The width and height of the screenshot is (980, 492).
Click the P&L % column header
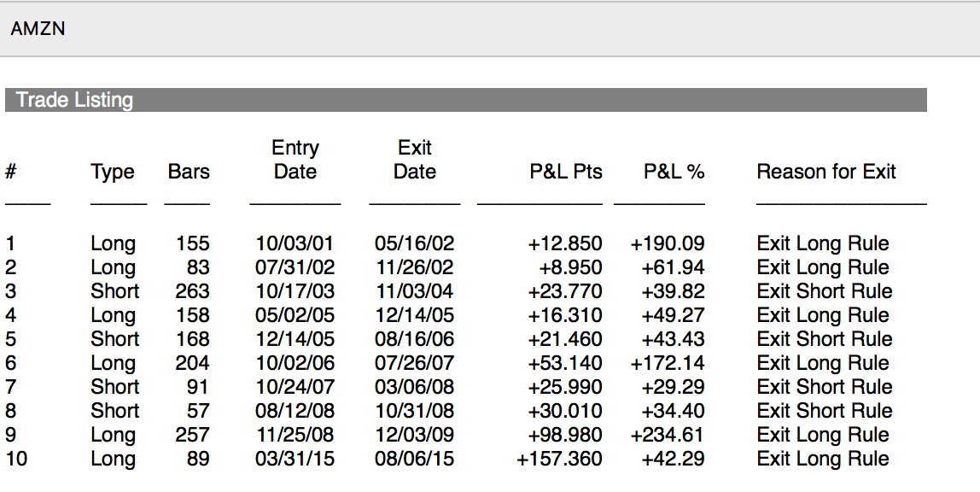[674, 172]
